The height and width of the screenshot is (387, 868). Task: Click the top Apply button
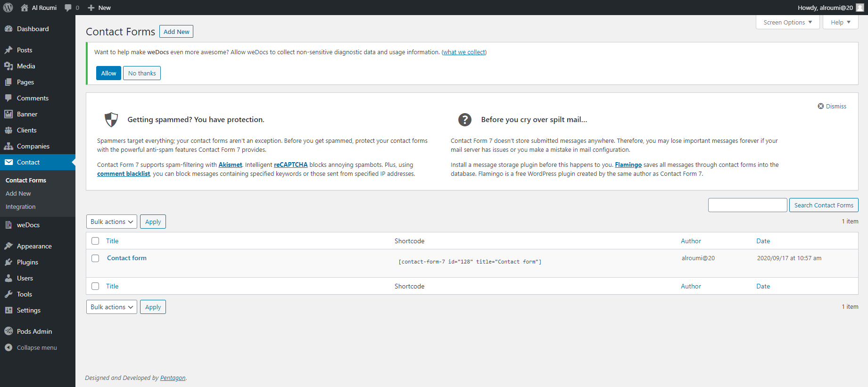(x=153, y=222)
